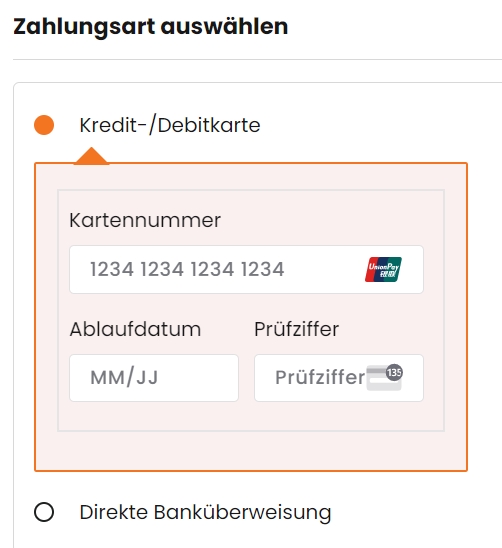The width and height of the screenshot is (502, 548).
Task: Click the orange triangle pointer under Kredit-/Debitkarte
Action: point(91,155)
